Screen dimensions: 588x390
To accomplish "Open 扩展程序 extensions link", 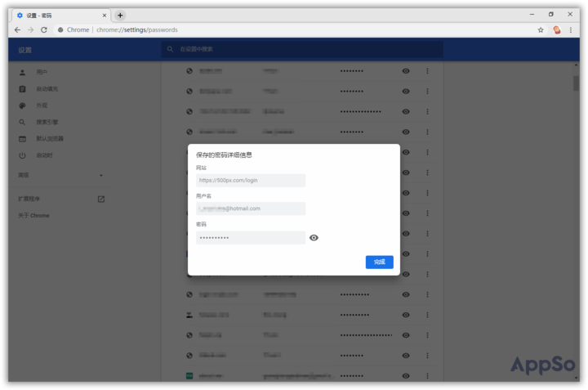I will pyautogui.click(x=60, y=199).
